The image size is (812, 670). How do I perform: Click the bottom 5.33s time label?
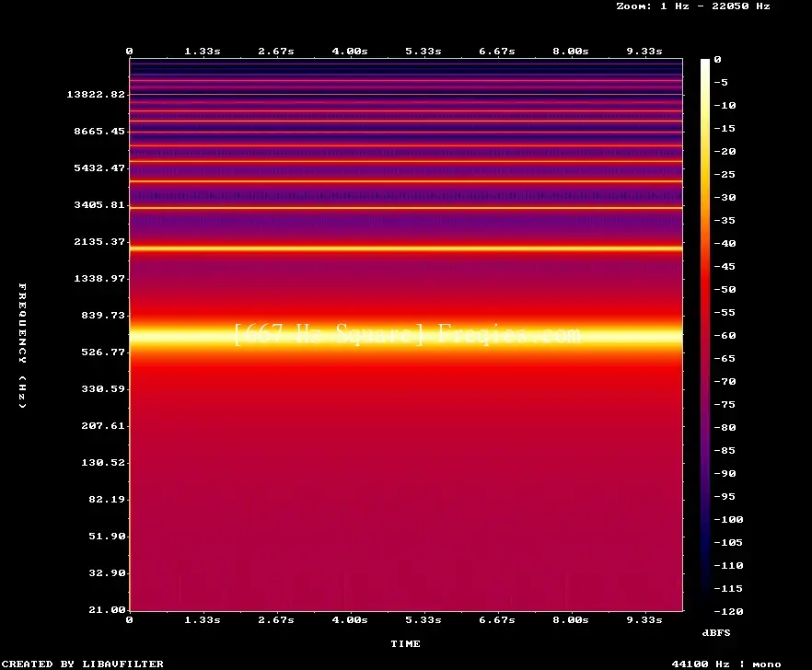tap(423, 619)
